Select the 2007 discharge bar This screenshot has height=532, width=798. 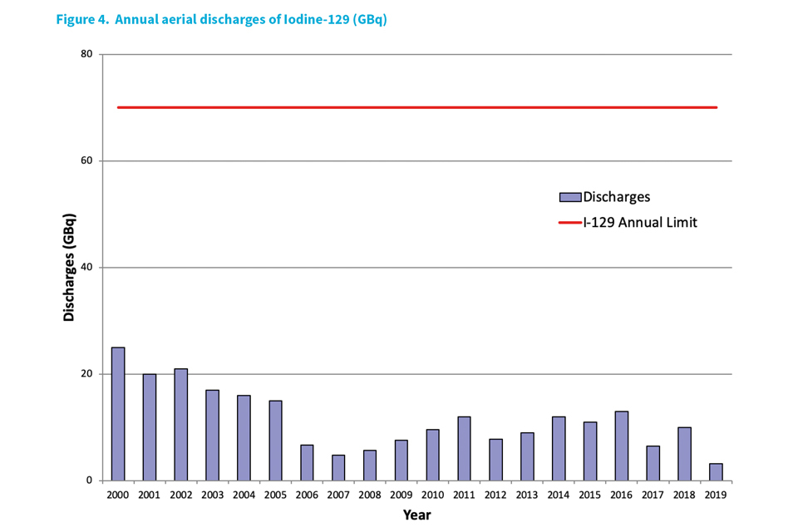(x=338, y=468)
